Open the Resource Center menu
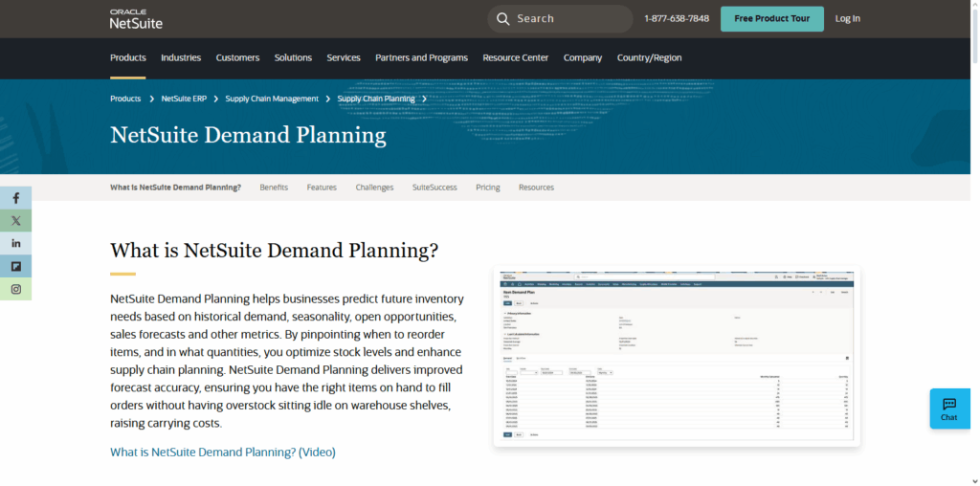This screenshot has width=980, height=486. pyautogui.click(x=516, y=57)
